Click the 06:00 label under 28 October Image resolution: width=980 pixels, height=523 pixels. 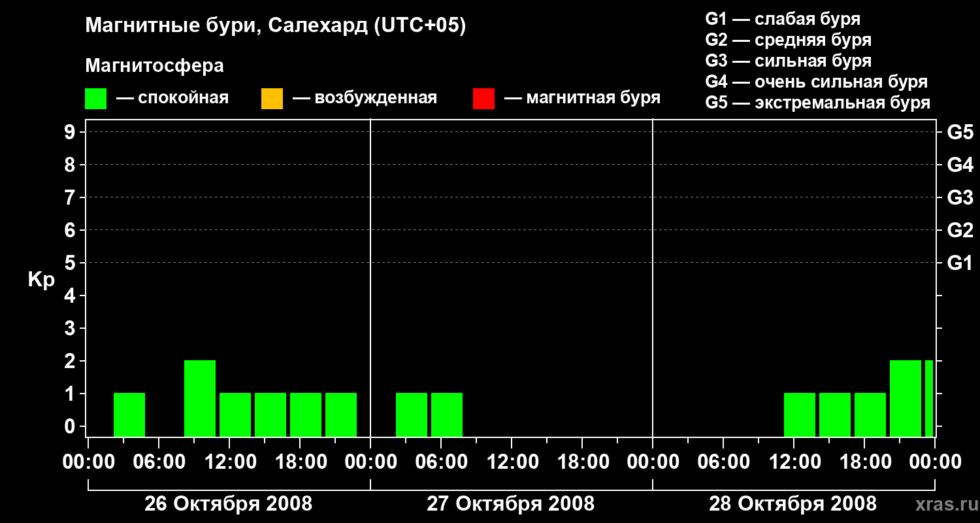click(723, 462)
